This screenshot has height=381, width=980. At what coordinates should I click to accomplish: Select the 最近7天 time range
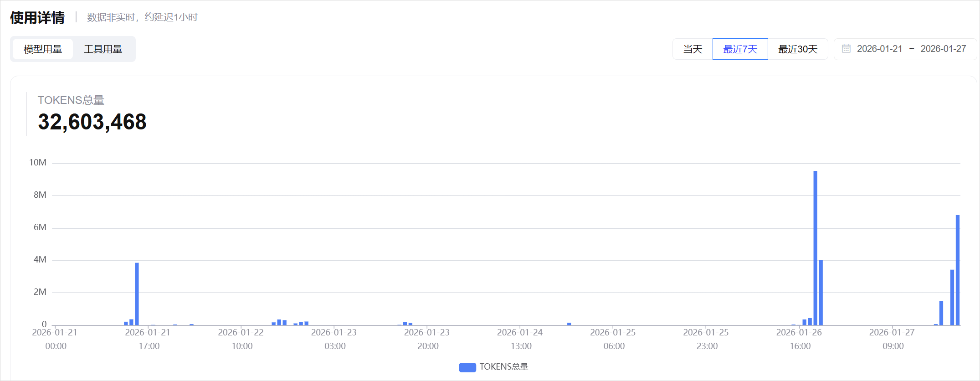740,49
